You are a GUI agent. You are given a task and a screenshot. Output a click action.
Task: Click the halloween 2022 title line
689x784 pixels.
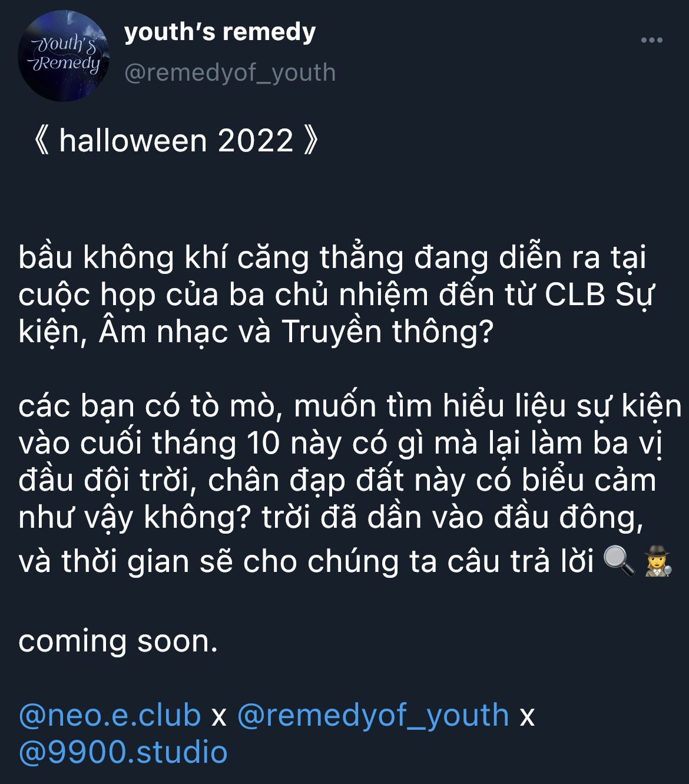176,141
